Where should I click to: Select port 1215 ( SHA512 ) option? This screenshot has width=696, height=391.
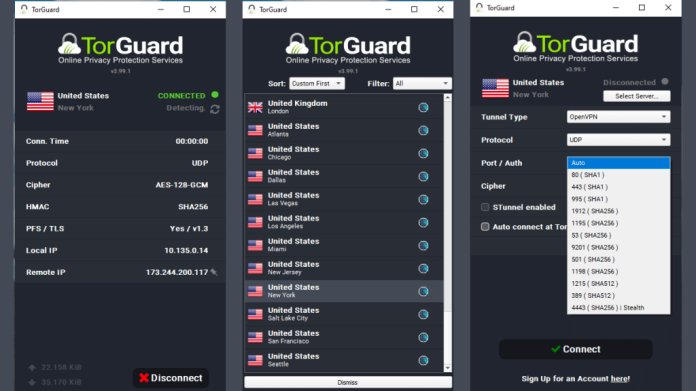click(618, 283)
